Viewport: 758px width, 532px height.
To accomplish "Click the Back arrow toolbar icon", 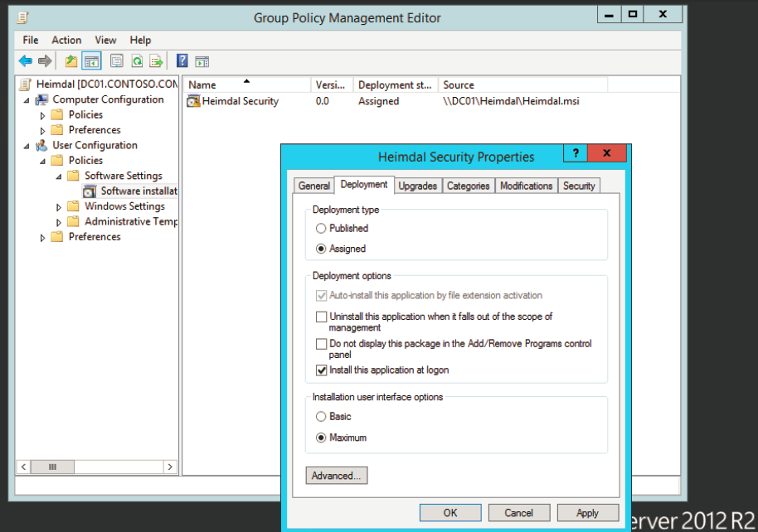I will click(25, 60).
